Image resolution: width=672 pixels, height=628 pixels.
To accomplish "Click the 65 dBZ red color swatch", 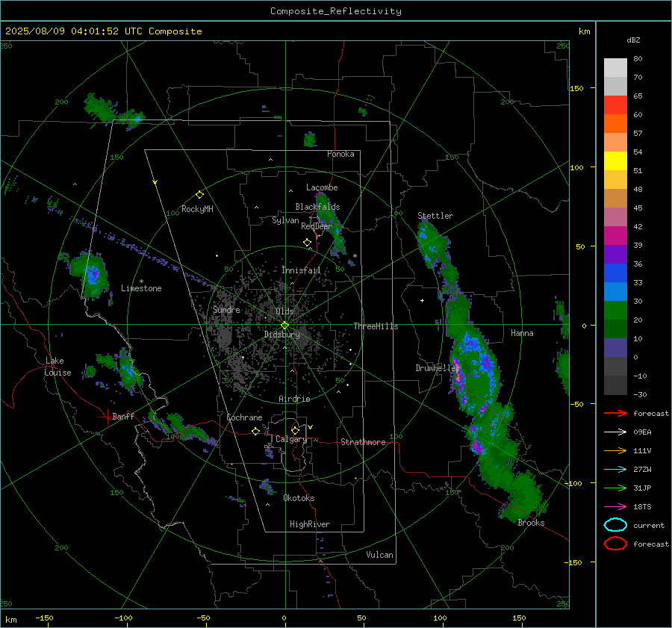I will [615, 105].
